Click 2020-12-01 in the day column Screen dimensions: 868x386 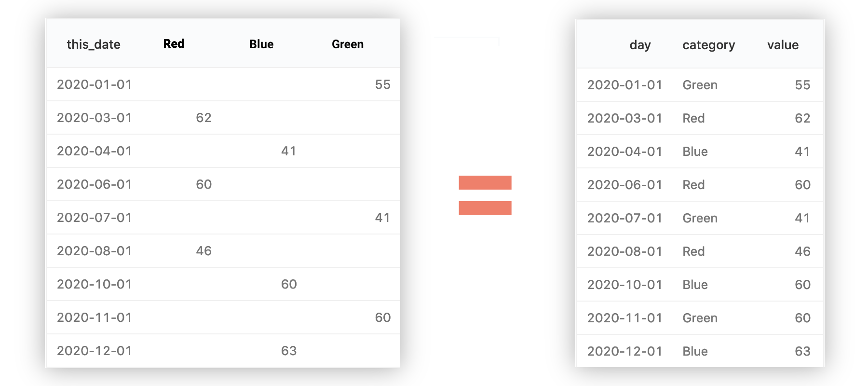[624, 351]
